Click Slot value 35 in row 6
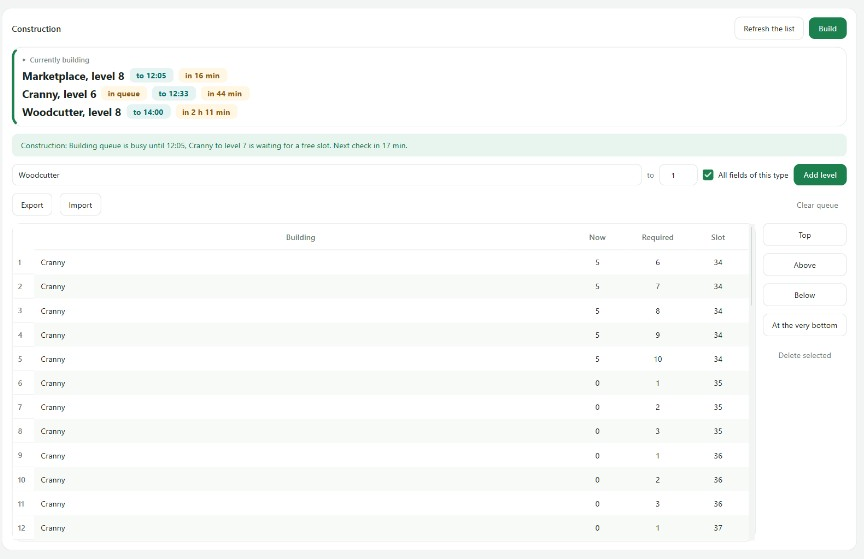The height and width of the screenshot is (559, 864). coord(718,383)
